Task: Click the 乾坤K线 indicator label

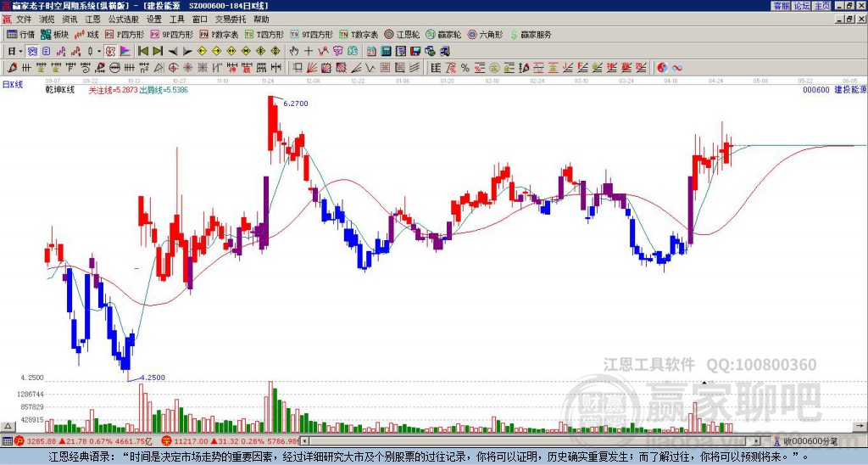Action: (x=60, y=90)
